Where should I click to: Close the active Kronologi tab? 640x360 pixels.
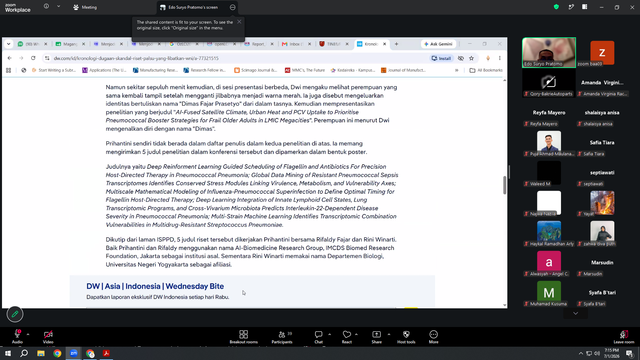point(384,44)
